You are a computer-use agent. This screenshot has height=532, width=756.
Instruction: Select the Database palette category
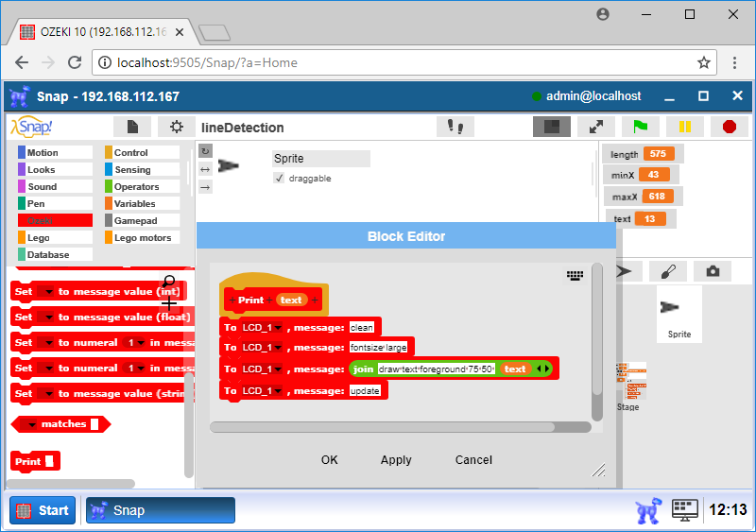point(55,254)
